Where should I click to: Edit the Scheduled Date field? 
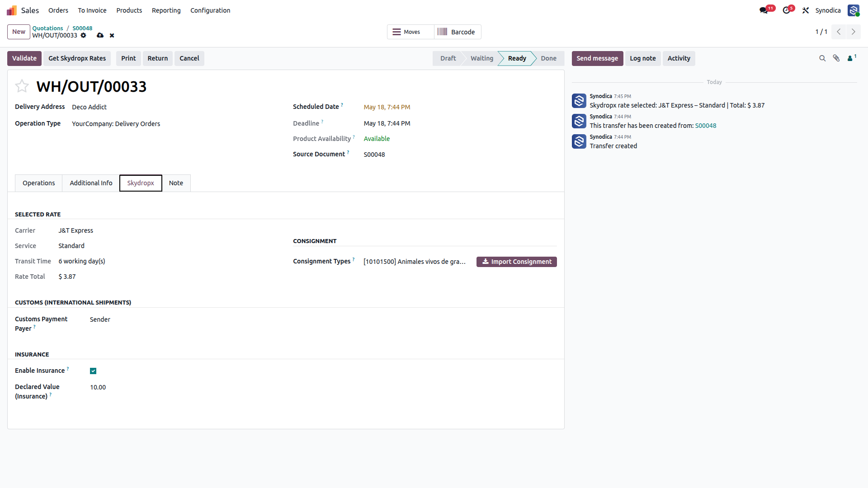(460, 107)
